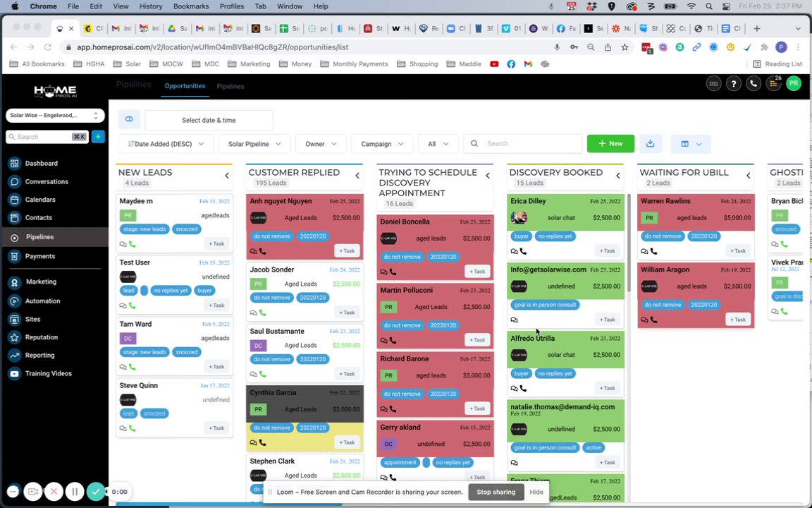Viewport: 812px width, 508px height.
Task: Open the Chrome File menu
Action: tap(73, 6)
